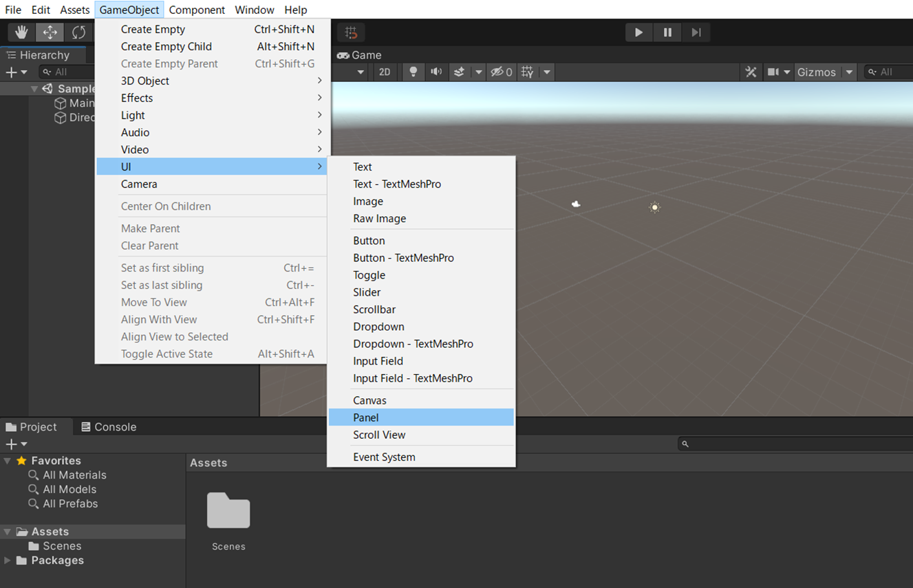913x588 pixels.
Task: Click the Create (+) icon in the Hierarchy
Action: pyautogui.click(x=10, y=72)
